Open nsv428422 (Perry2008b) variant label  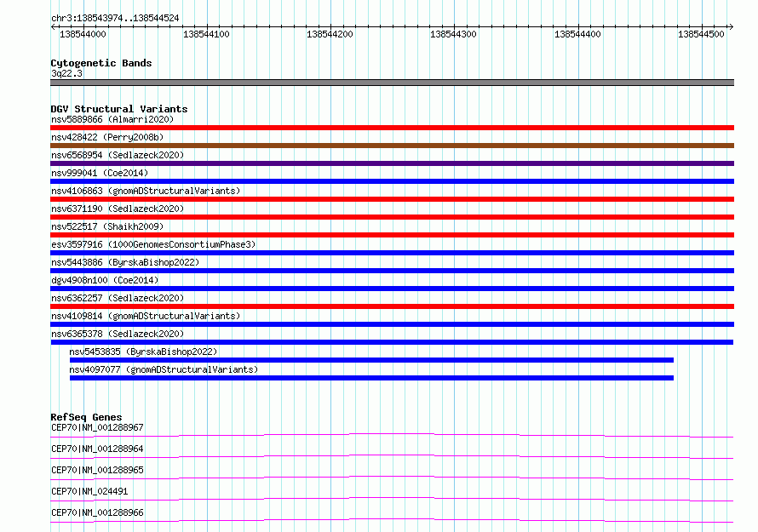click(107, 137)
